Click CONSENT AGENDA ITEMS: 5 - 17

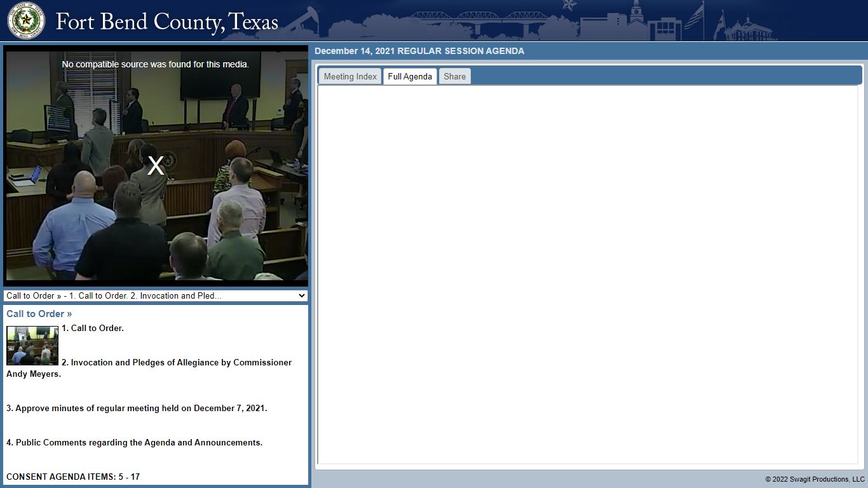click(x=73, y=477)
